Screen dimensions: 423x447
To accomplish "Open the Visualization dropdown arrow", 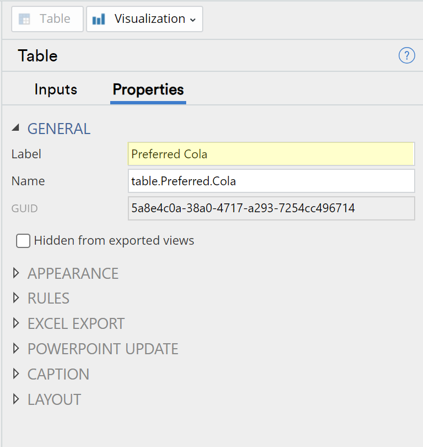I will (x=193, y=20).
